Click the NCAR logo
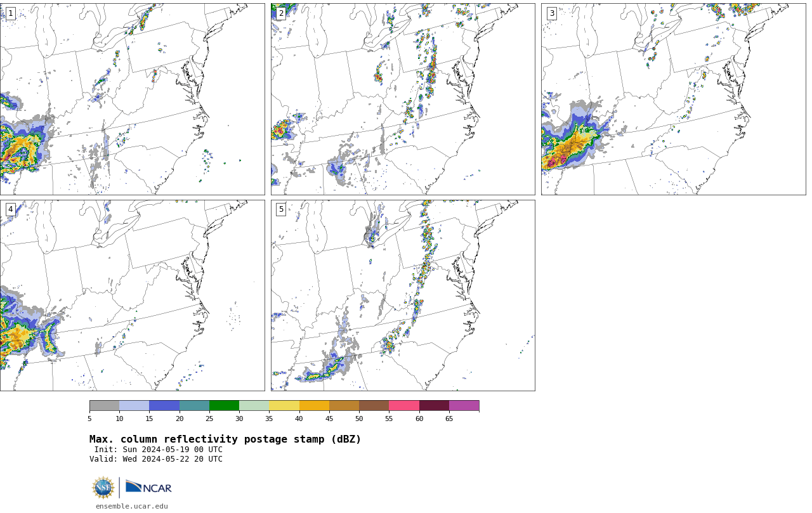812x513 pixels. pos(148,487)
